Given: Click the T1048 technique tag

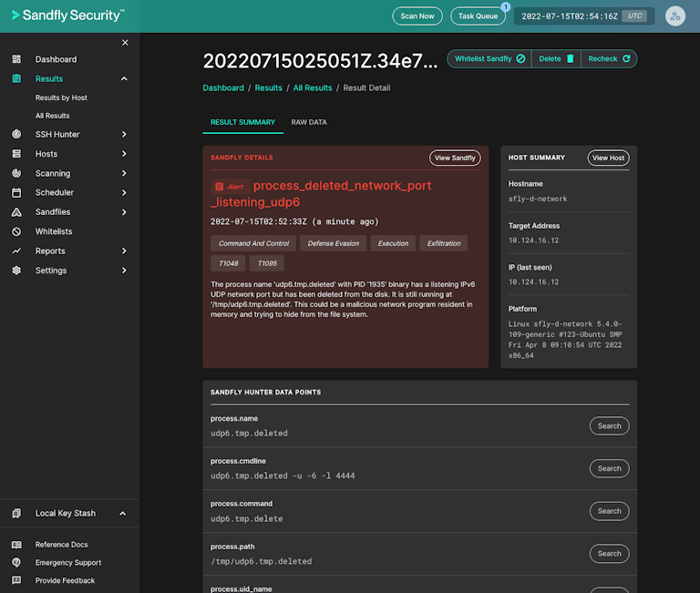Looking at the screenshot, I should (x=228, y=263).
